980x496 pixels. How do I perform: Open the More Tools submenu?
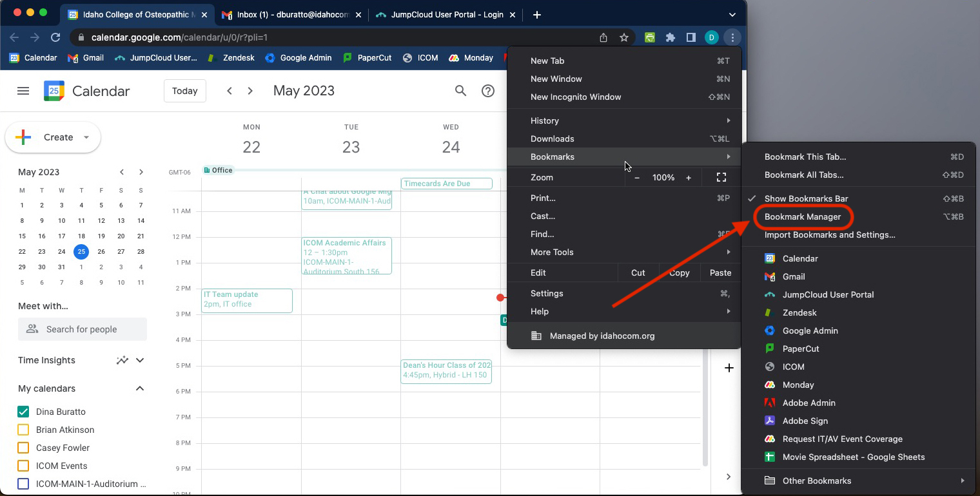click(624, 252)
